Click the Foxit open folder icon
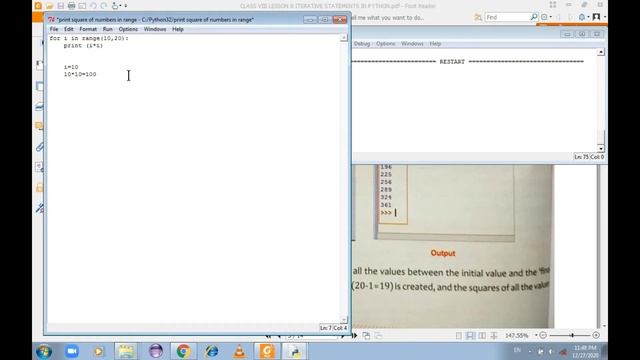Viewport: 640px width, 360px height. [49, 6]
